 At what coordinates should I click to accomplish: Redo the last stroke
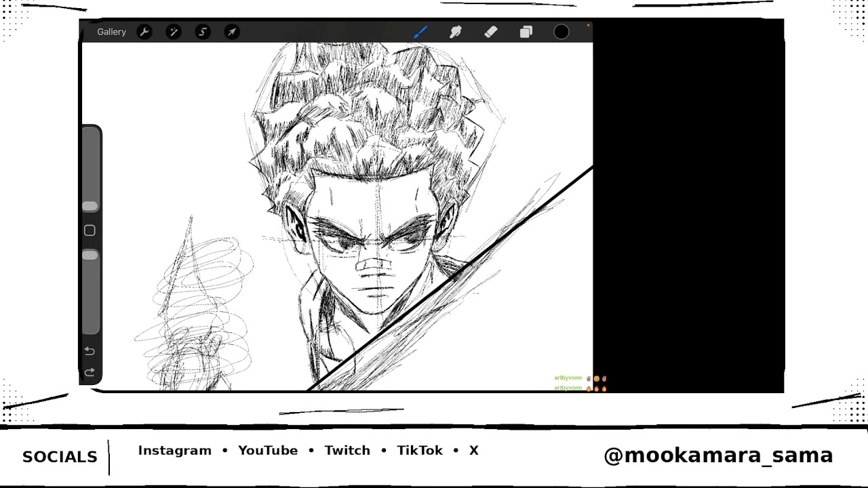point(90,372)
